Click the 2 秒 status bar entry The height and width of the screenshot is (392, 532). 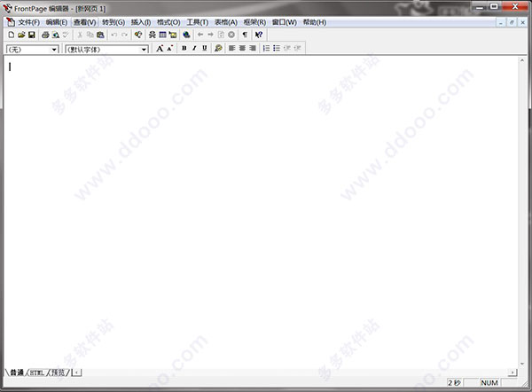tap(454, 383)
